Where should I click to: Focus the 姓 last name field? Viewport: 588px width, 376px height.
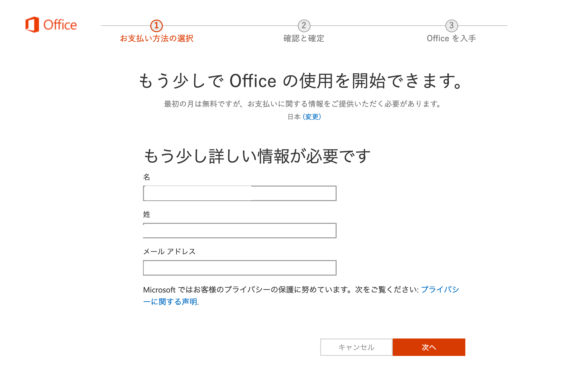point(240,231)
